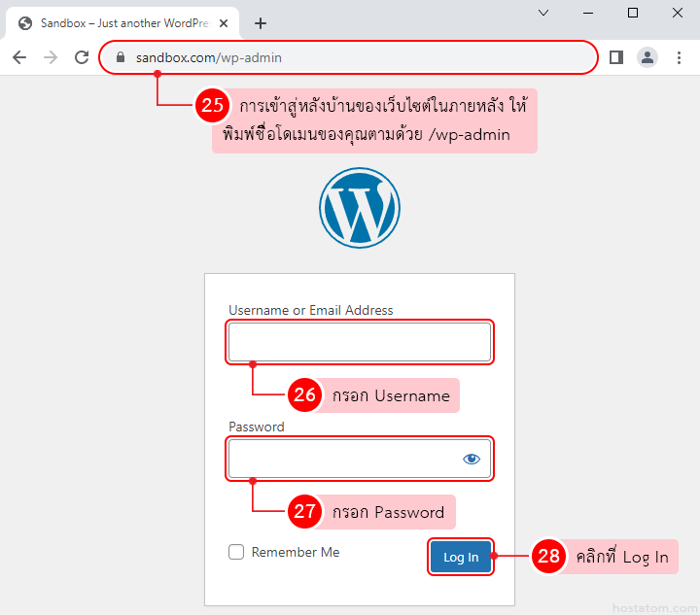Reload the current page
The width and height of the screenshot is (700, 615).
(82, 57)
